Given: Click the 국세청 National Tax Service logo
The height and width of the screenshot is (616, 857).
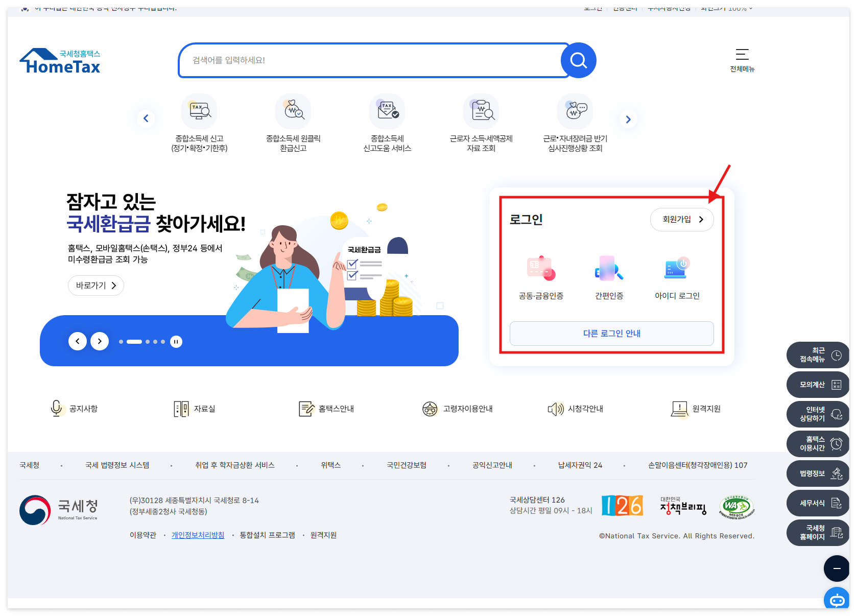Looking at the screenshot, I should 59,510.
